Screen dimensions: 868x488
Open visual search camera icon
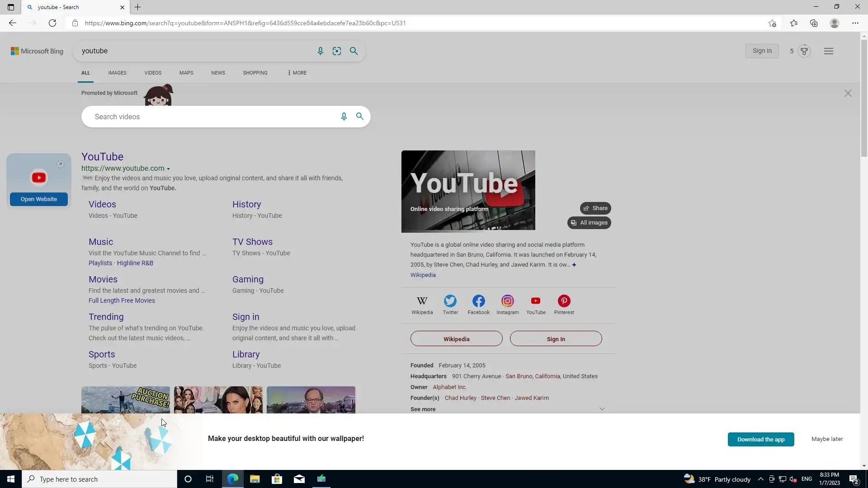click(x=337, y=51)
